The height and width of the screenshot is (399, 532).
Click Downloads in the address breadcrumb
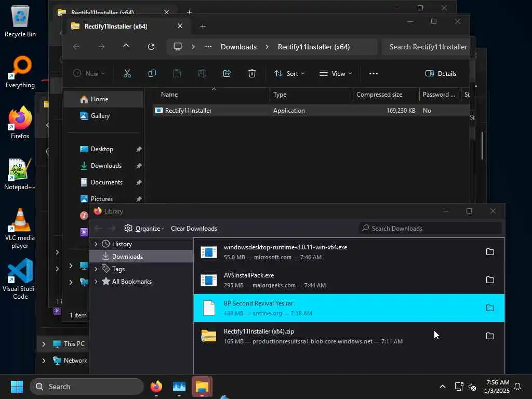coord(238,47)
